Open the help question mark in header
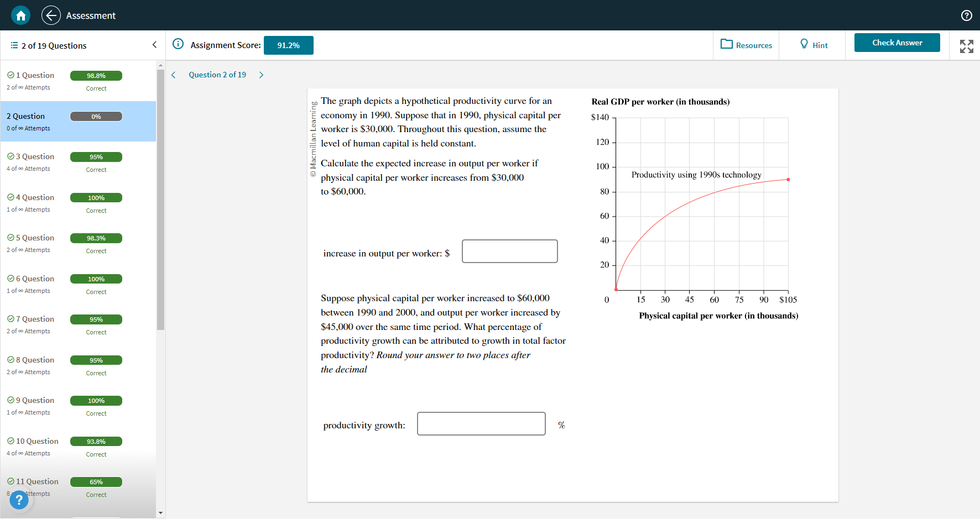This screenshot has height=519, width=980. click(966, 15)
